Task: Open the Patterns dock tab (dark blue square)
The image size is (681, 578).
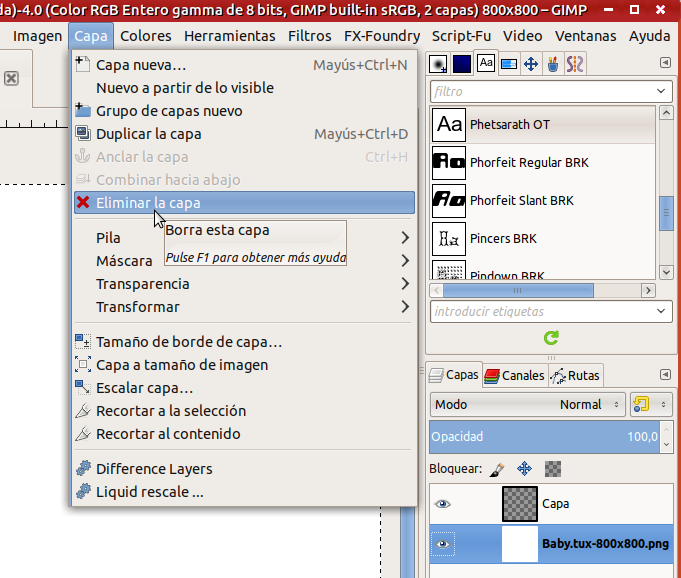Action: click(462, 64)
